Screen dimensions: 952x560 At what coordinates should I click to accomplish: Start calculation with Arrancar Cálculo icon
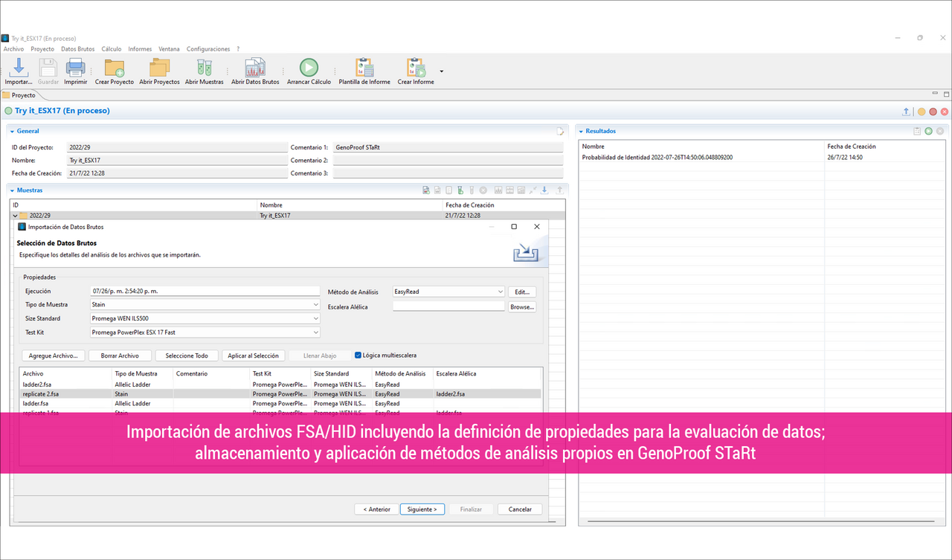pos(309,67)
